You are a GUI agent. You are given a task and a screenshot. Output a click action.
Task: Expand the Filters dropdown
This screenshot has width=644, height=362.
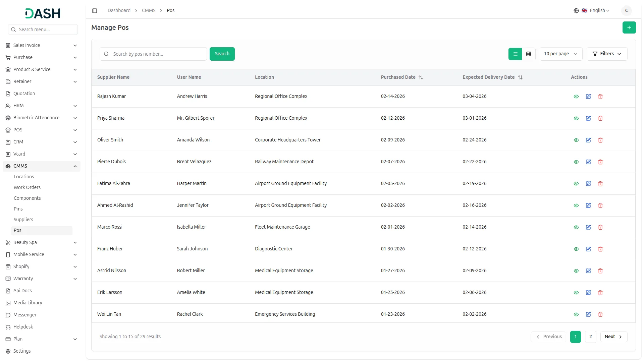click(607, 54)
